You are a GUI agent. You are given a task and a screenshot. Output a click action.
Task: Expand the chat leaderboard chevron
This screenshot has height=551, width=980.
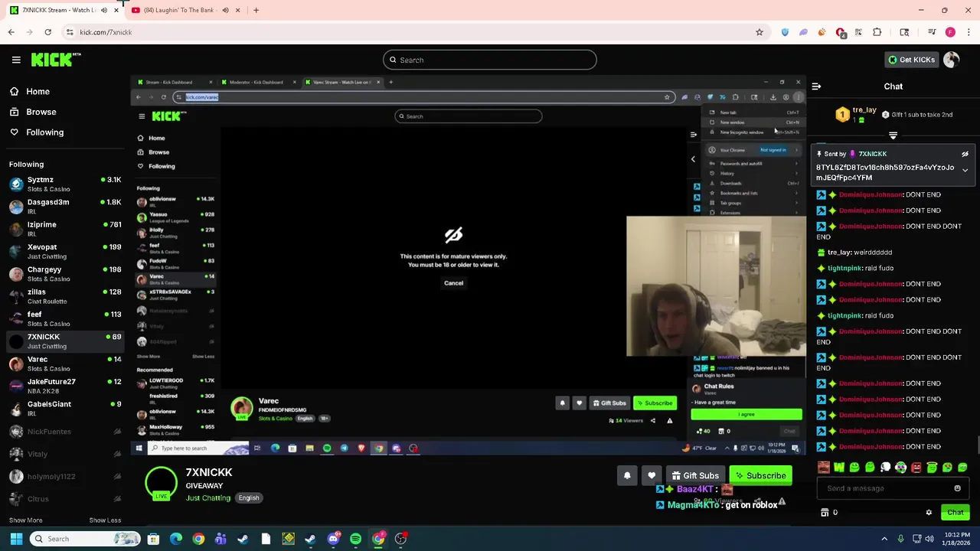coord(893,135)
